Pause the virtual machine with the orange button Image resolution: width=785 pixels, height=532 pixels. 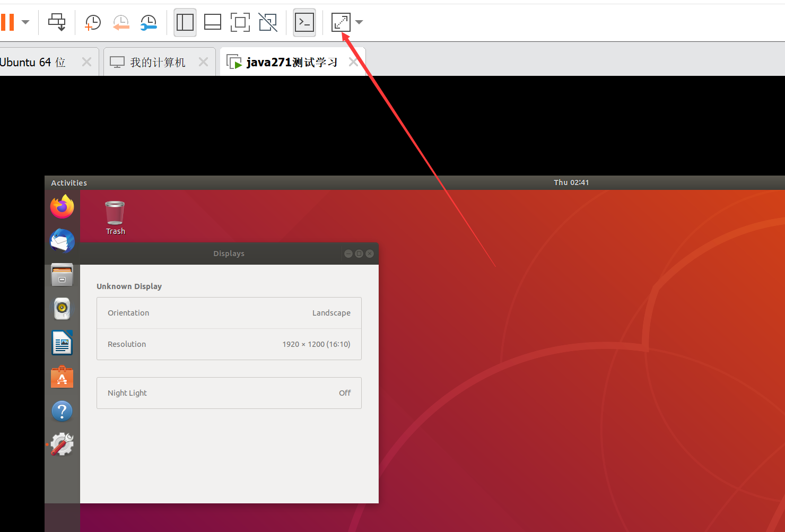click(7, 22)
